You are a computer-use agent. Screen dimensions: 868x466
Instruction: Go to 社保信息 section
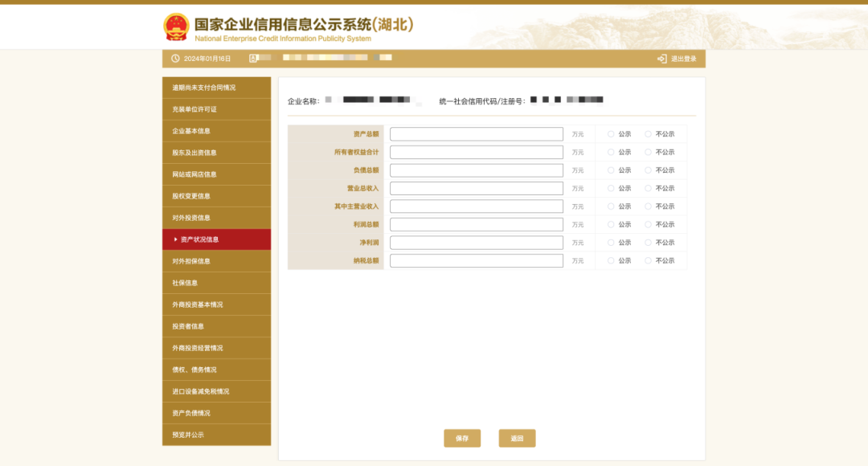pyautogui.click(x=216, y=283)
